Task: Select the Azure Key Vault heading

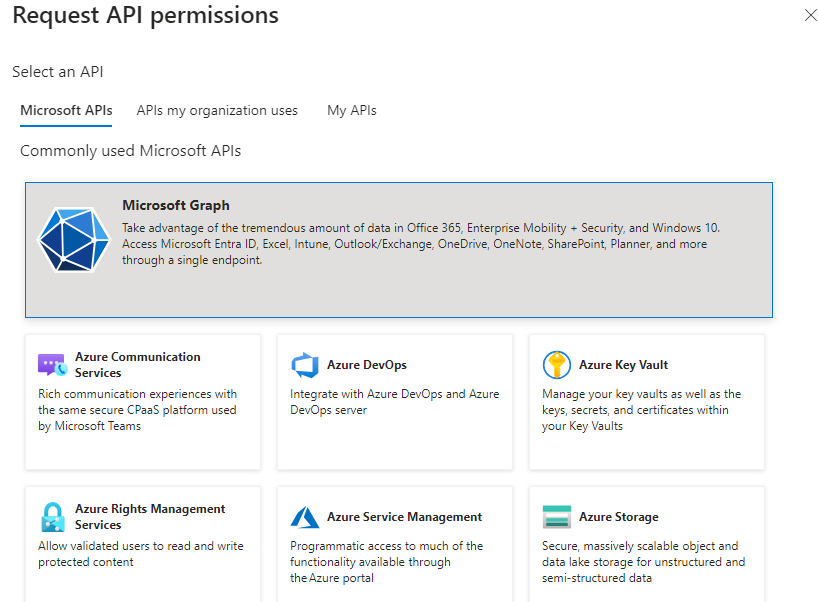Action: [623, 365]
